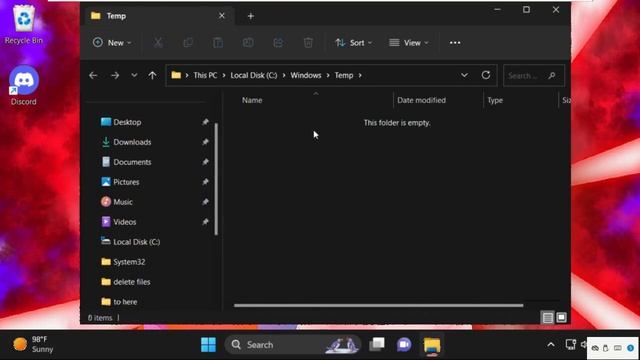This screenshot has height=360, width=640.
Task: Click the Copy icon in toolbar
Action: pyautogui.click(x=188, y=42)
